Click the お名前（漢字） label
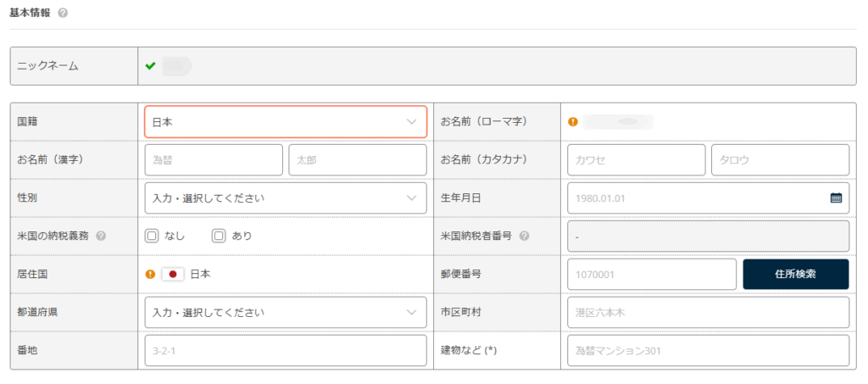The image size is (868, 384). click(x=50, y=160)
